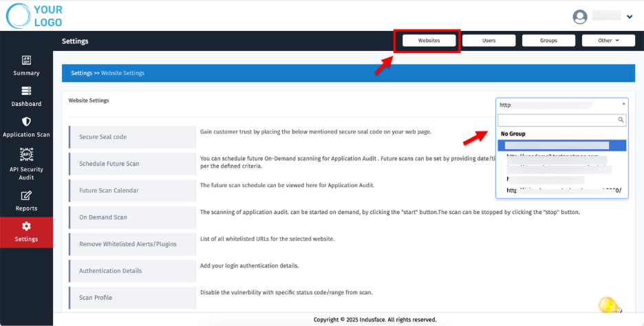
Task: Click the YOUR LOGO image
Action: 34,16
